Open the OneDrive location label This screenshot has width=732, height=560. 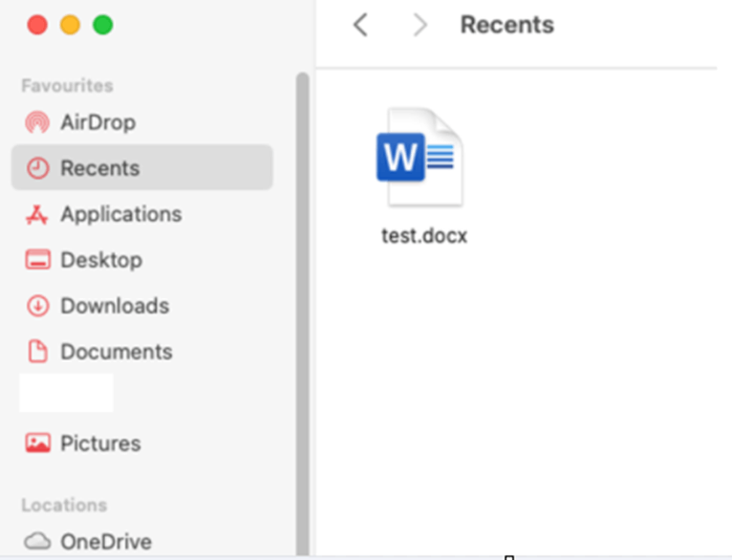click(106, 541)
